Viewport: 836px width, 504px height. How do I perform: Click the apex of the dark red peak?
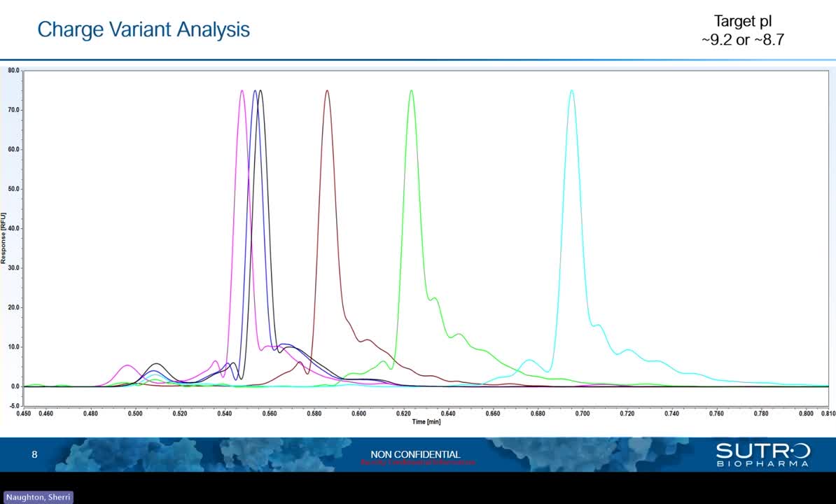(x=328, y=90)
